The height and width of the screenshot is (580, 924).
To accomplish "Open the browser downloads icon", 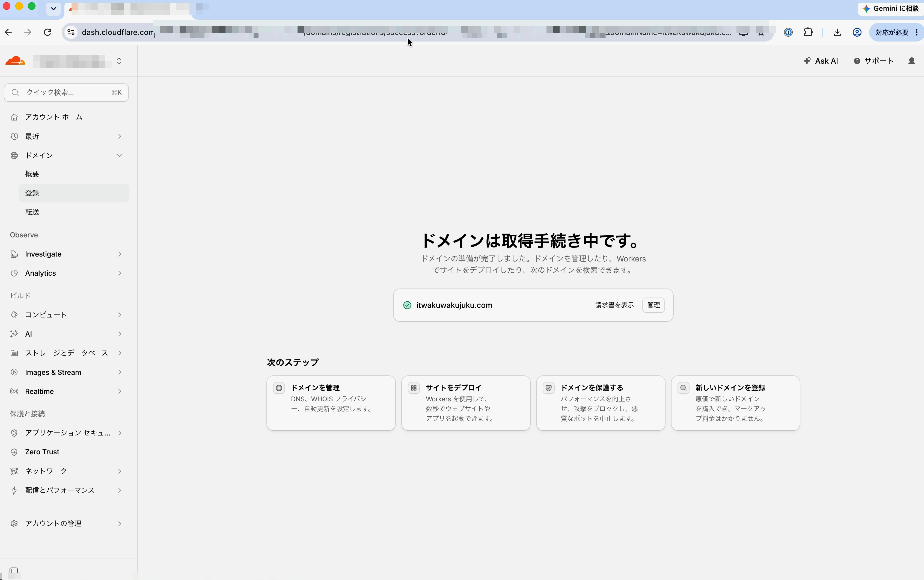I will tap(837, 32).
